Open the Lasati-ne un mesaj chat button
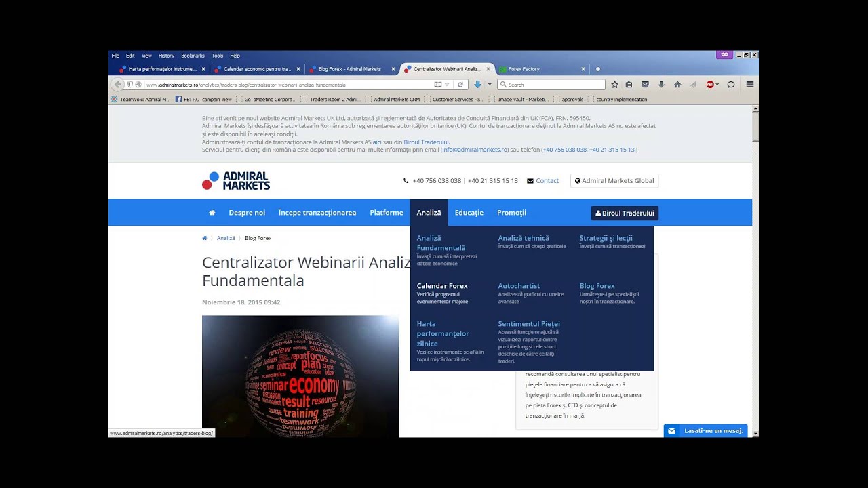868x488 pixels. click(x=705, y=431)
